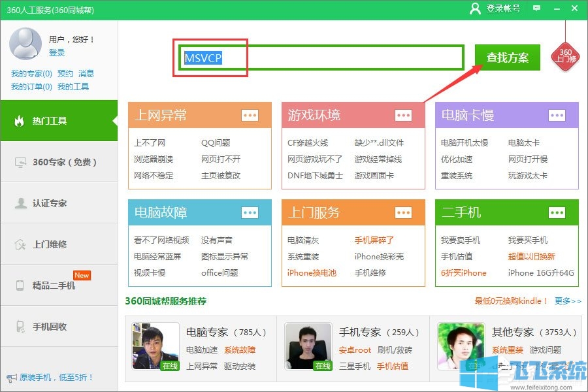Open the chat message icon in title bar
The width and height of the screenshot is (588, 392).
[537, 8]
